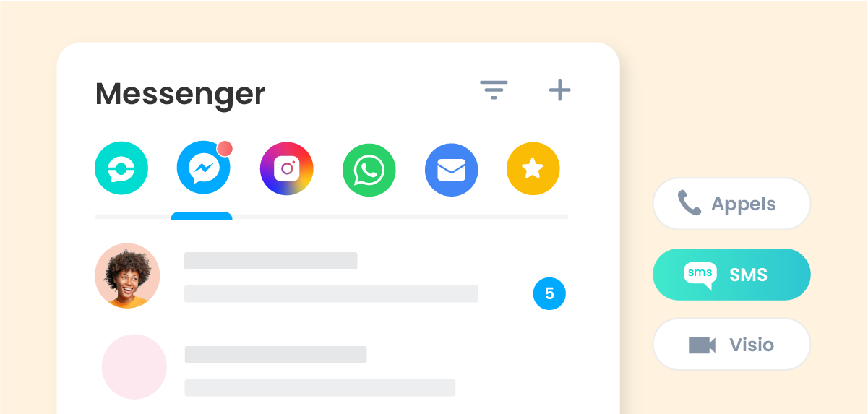Viewport: 868px width, 414px height.
Task: Select the Facebook Messenger channel icon
Action: coord(204,170)
